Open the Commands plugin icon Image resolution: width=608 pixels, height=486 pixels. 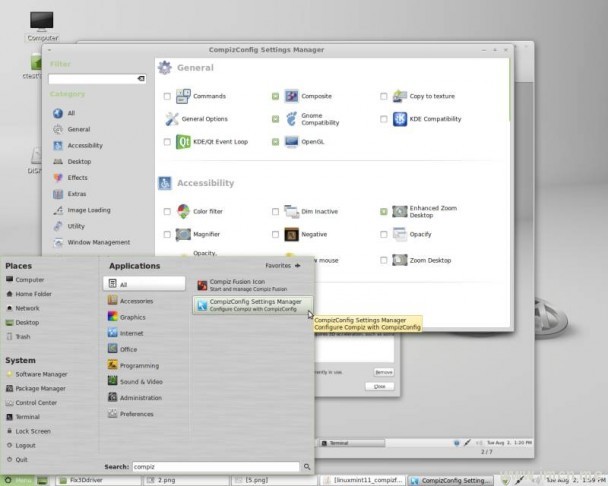(x=183, y=96)
